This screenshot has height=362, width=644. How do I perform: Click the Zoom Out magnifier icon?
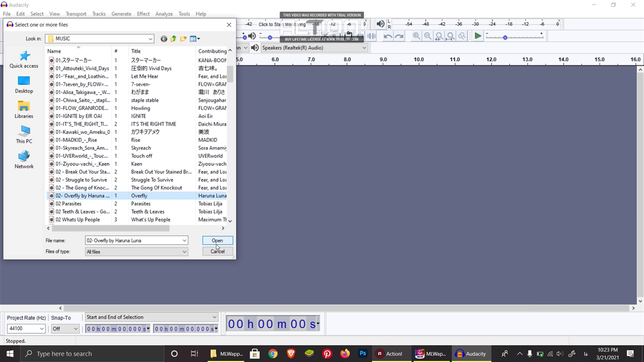(428, 36)
